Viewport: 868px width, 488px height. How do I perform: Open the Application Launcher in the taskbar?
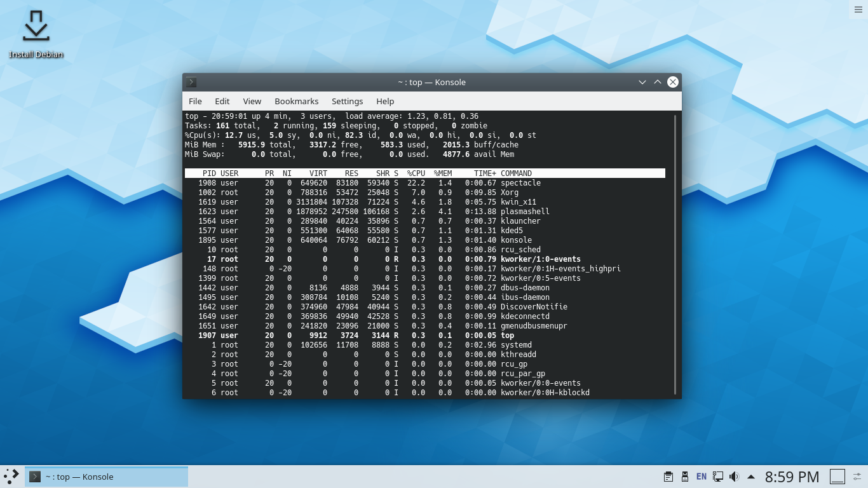pos(11,475)
